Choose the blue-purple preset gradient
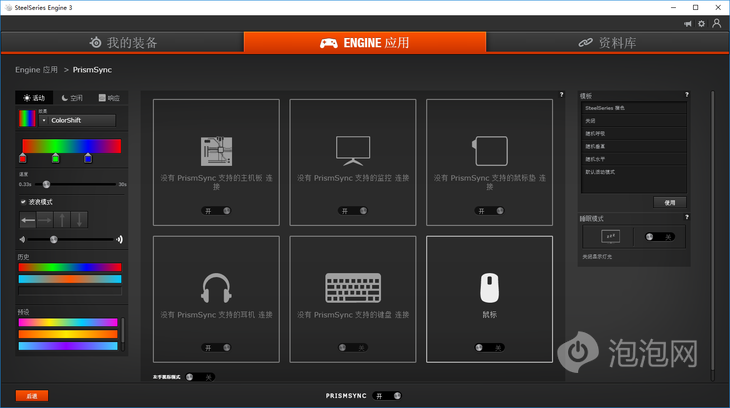 pos(68,346)
